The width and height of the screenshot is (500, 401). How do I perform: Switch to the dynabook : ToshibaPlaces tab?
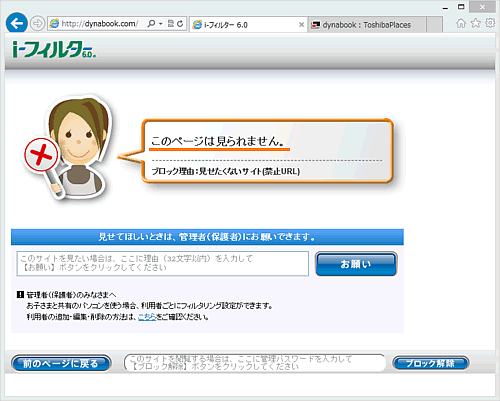[x=366, y=25]
